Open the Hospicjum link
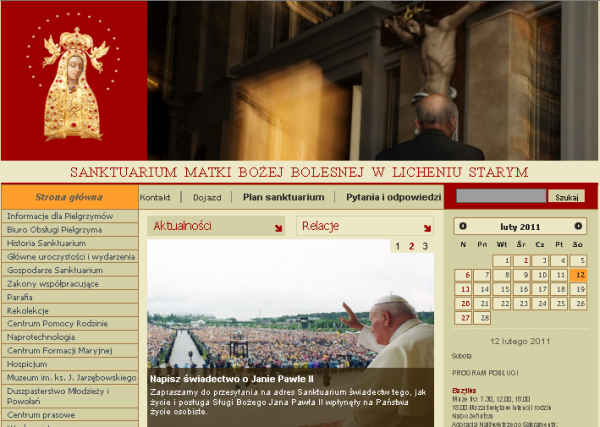 tap(70, 364)
